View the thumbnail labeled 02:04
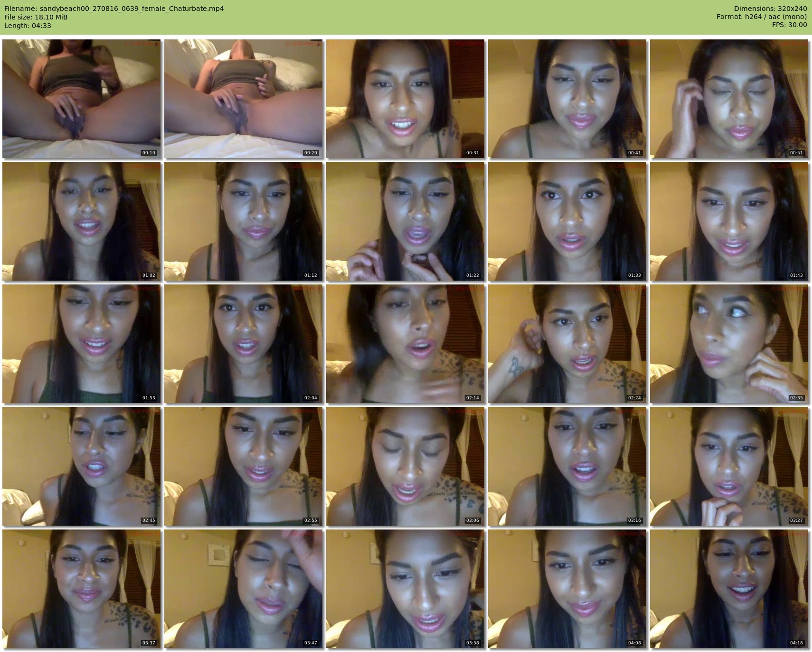Viewport: 812px width, 652px height. pyautogui.click(x=244, y=344)
